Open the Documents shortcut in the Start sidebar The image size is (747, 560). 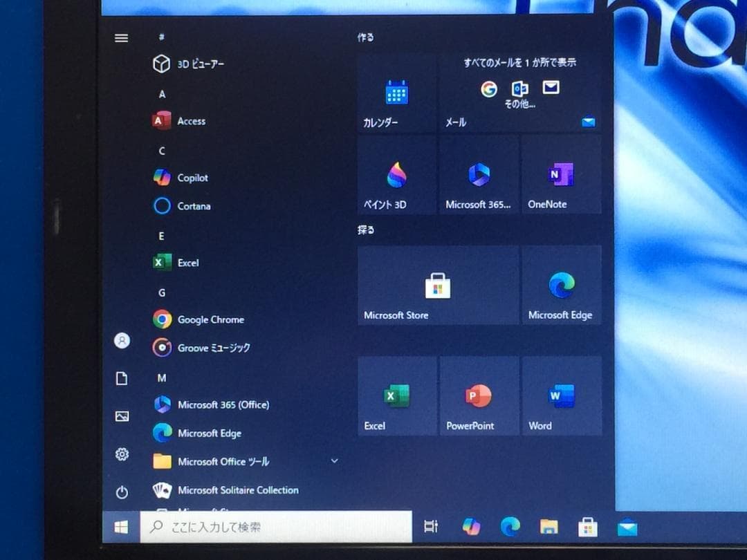pyautogui.click(x=122, y=379)
